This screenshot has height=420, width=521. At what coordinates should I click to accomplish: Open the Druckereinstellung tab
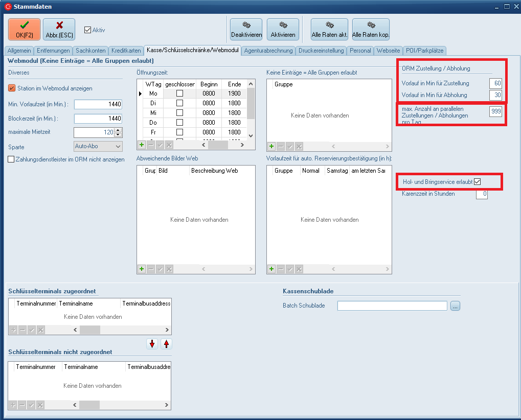321,51
